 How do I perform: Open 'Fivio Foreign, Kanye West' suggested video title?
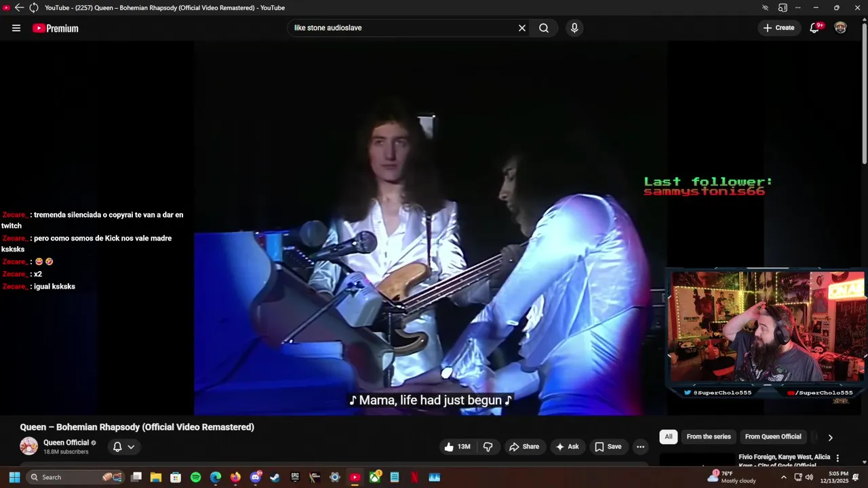coord(784,461)
